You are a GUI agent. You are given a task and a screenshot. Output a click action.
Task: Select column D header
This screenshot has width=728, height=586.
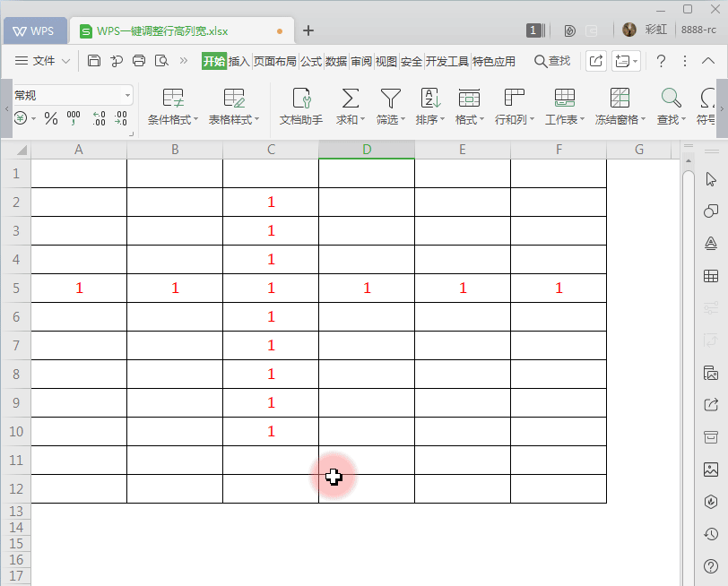[367, 150]
